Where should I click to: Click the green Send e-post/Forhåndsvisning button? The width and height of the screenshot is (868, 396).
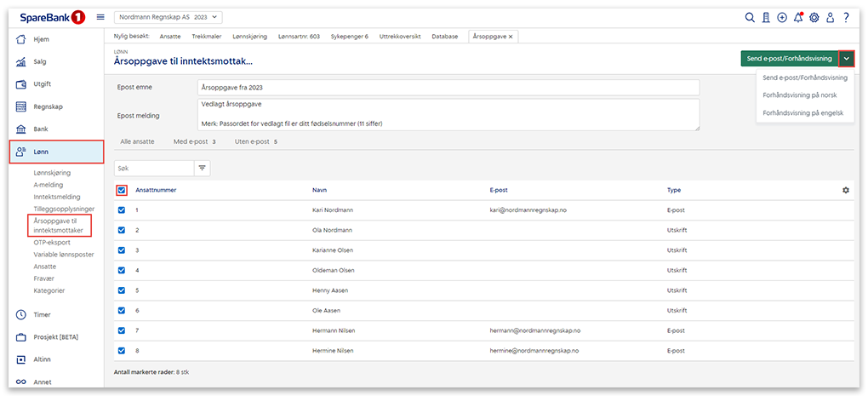(x=789, y=59)
